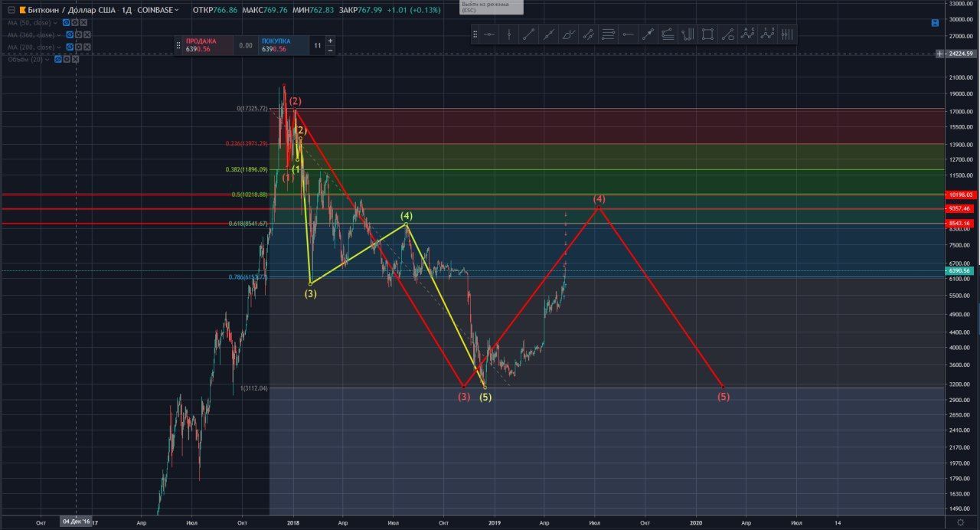
Task: Choose the rectangle shape tool
Action: 708,34
